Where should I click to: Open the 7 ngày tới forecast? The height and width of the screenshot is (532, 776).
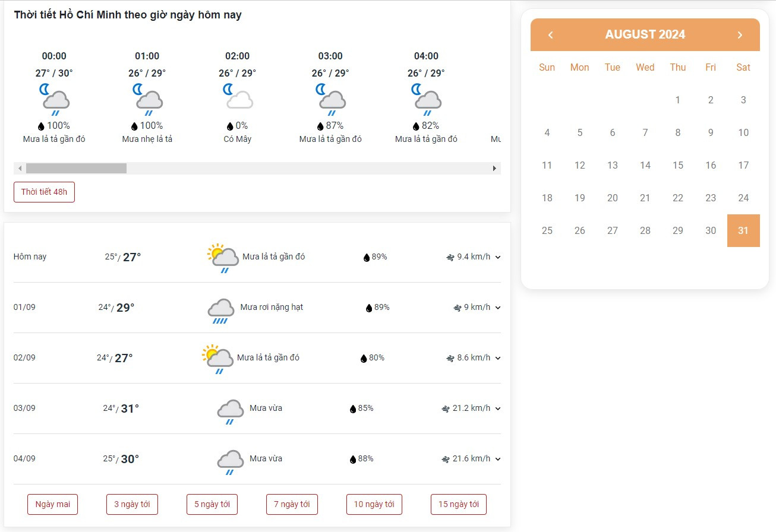click(292, 504)
